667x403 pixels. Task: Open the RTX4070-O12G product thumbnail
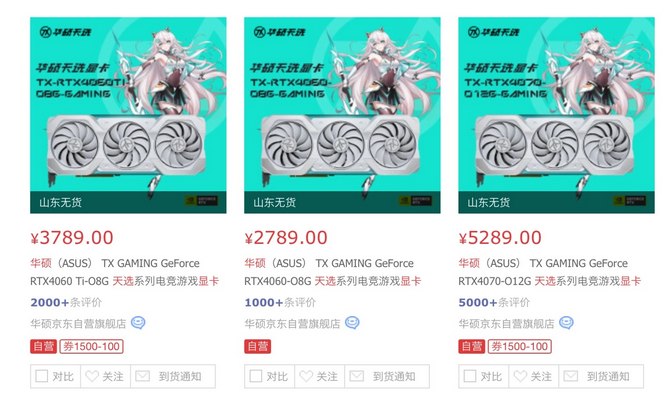(x=556, y=115)
